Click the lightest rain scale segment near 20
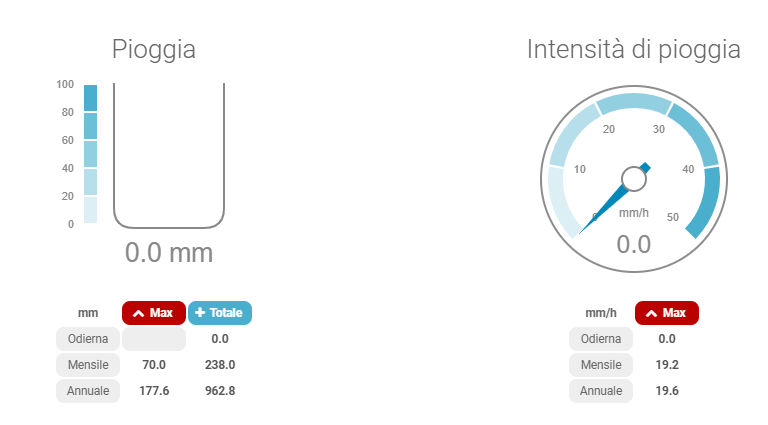The height and width of the screenshot is (425, 768). (x=90, y=210)
